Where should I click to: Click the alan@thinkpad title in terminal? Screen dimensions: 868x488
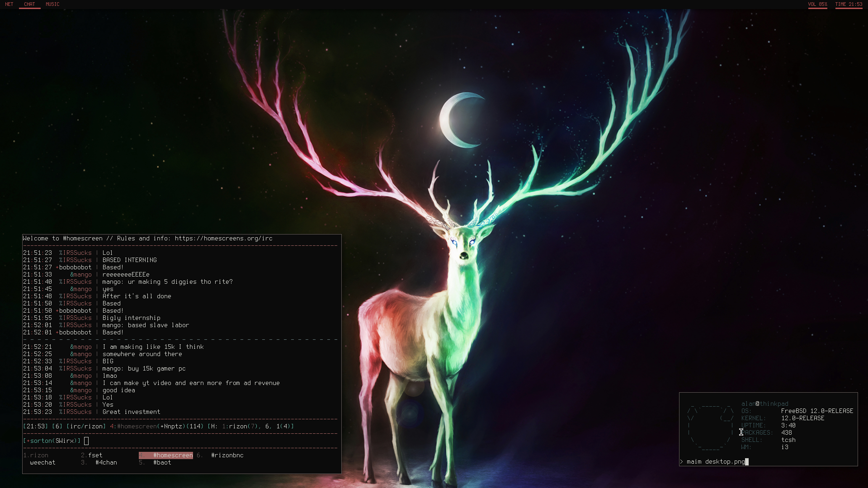pos(765,404)
